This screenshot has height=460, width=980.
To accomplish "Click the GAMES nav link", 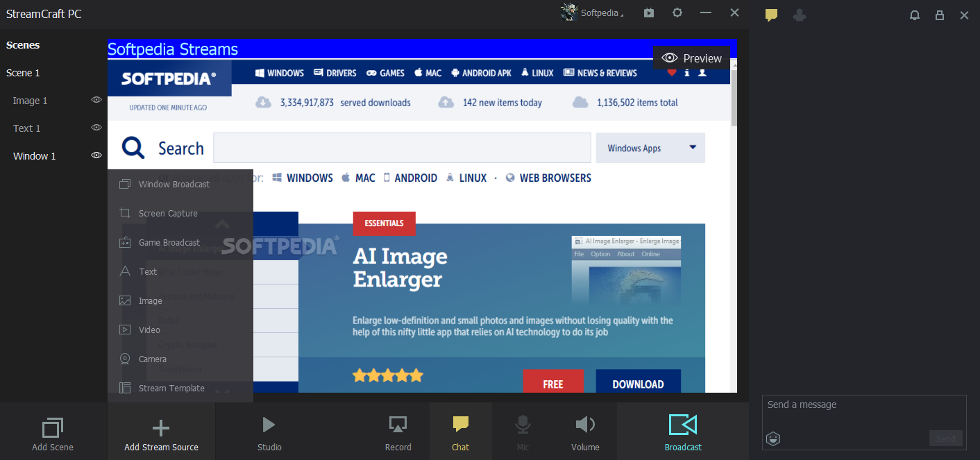I will coord(385,73).
